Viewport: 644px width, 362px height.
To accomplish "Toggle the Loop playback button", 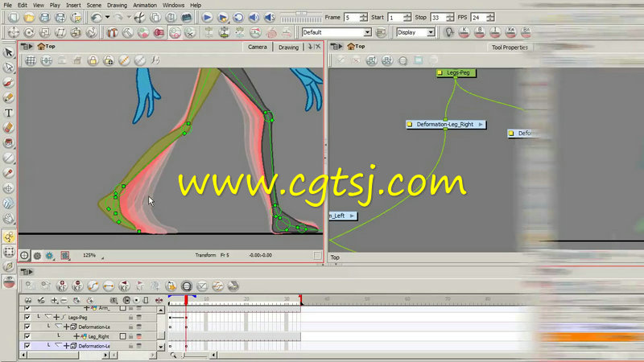I will click(x=238, y=17).
